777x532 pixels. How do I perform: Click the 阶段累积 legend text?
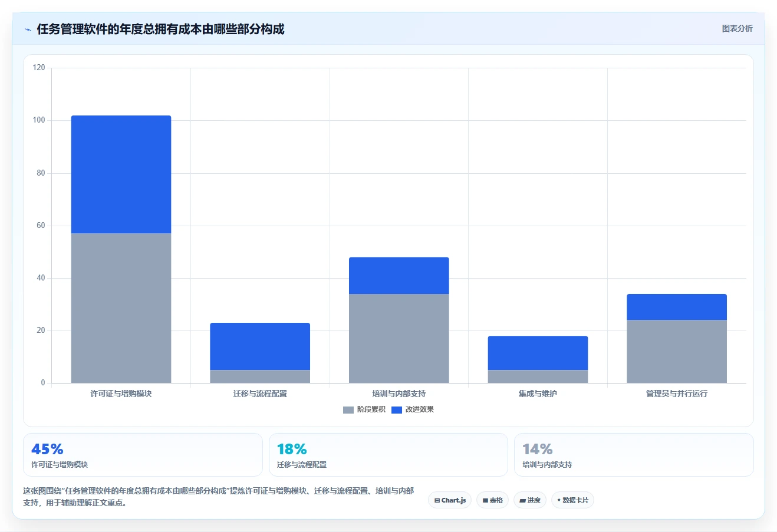[x=371, y=409]
